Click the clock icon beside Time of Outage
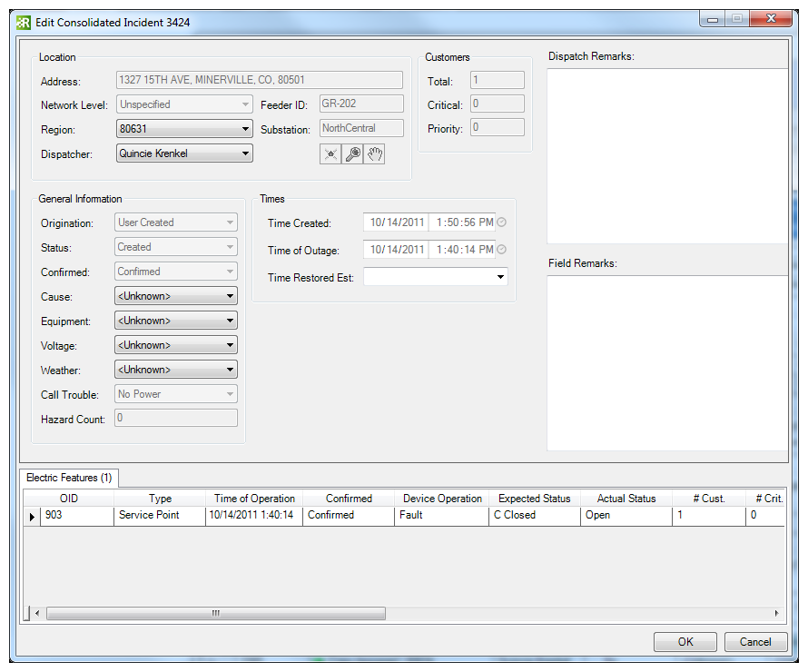Viewport: 808px width, 672px height. (501, 250)
